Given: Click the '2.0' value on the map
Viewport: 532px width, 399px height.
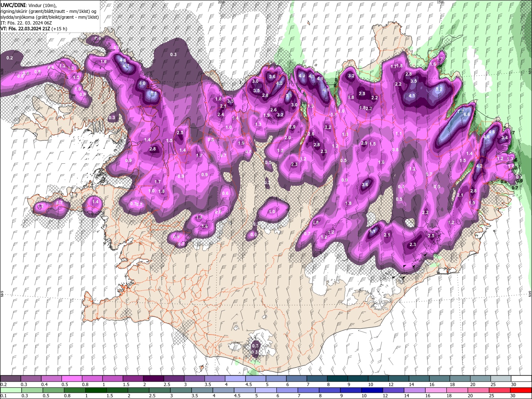Looking at the screenshot, I should [288, 138].
